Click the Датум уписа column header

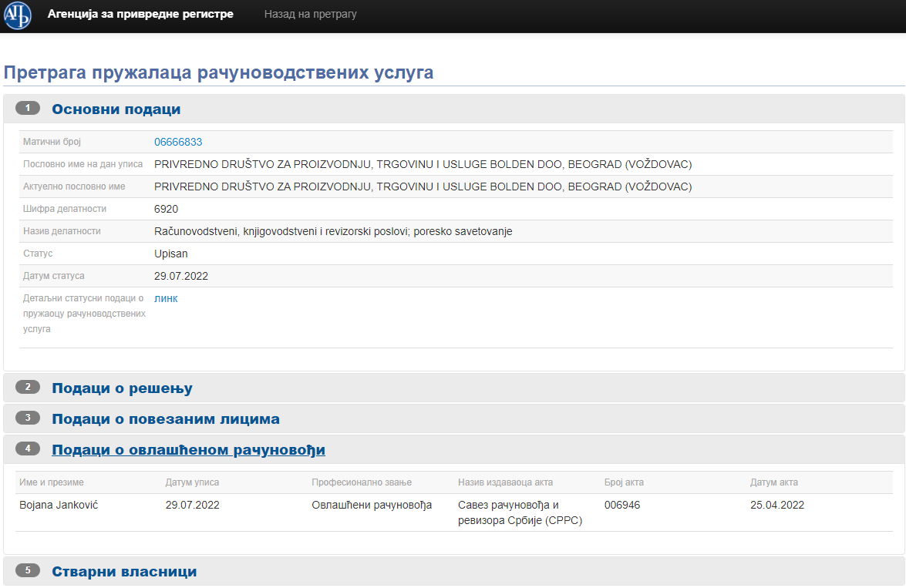coord(192,482)
